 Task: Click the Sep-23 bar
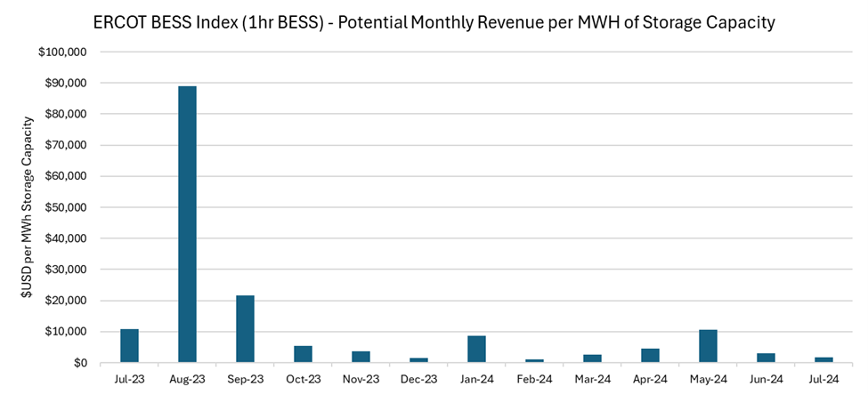pos(245,328)
